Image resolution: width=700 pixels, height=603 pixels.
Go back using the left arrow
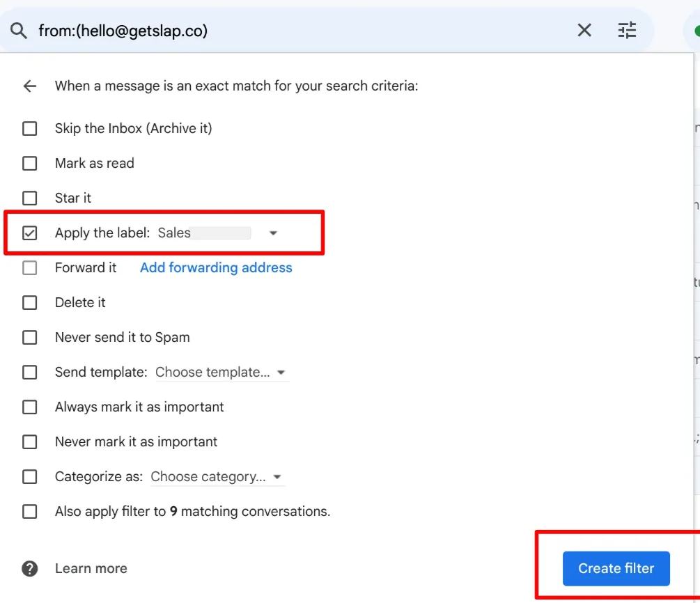pos(29,86)
